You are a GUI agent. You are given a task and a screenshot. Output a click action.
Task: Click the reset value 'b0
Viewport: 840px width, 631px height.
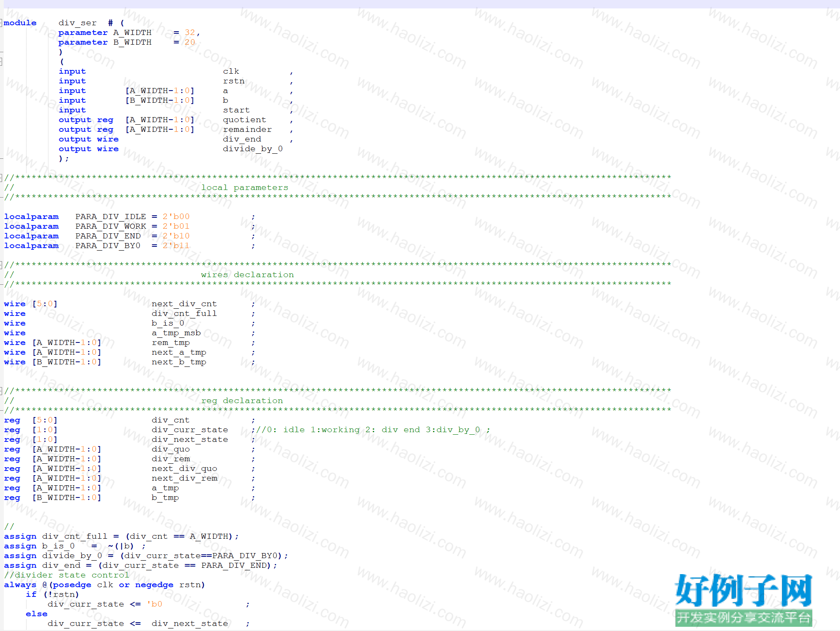click(x=154, y=604)
